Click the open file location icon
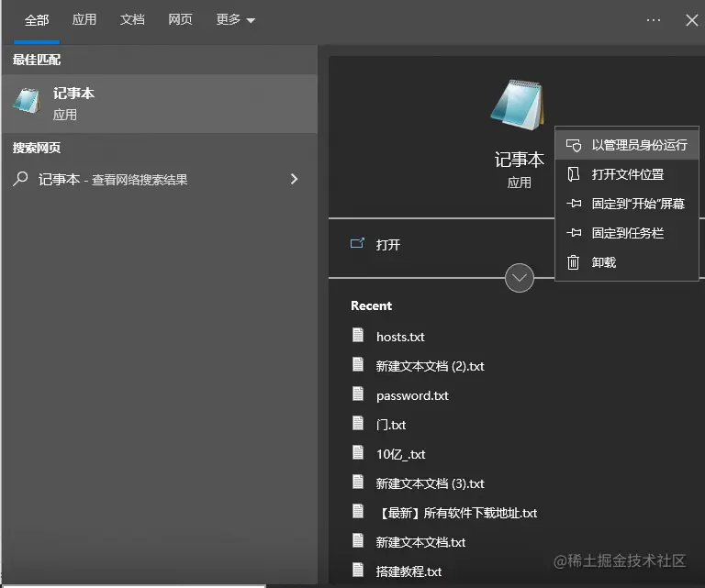This screenshot has height=588, width=705. coord(573,174)
